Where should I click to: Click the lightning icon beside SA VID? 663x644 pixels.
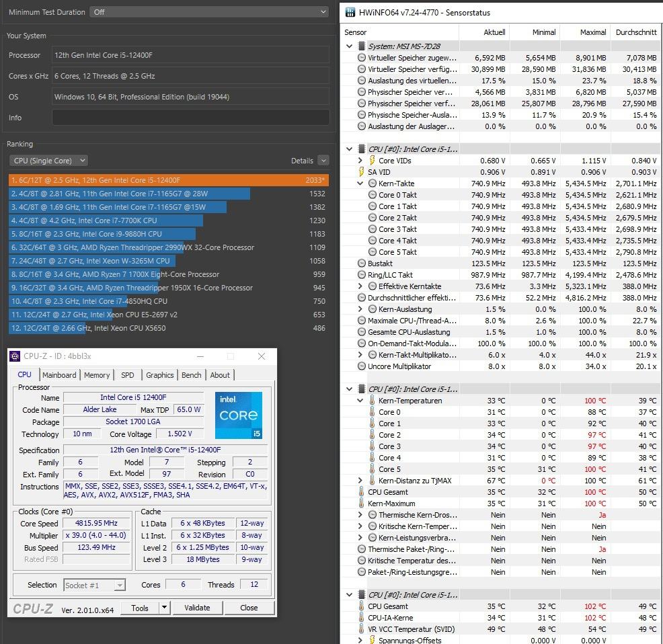[361, 171]
